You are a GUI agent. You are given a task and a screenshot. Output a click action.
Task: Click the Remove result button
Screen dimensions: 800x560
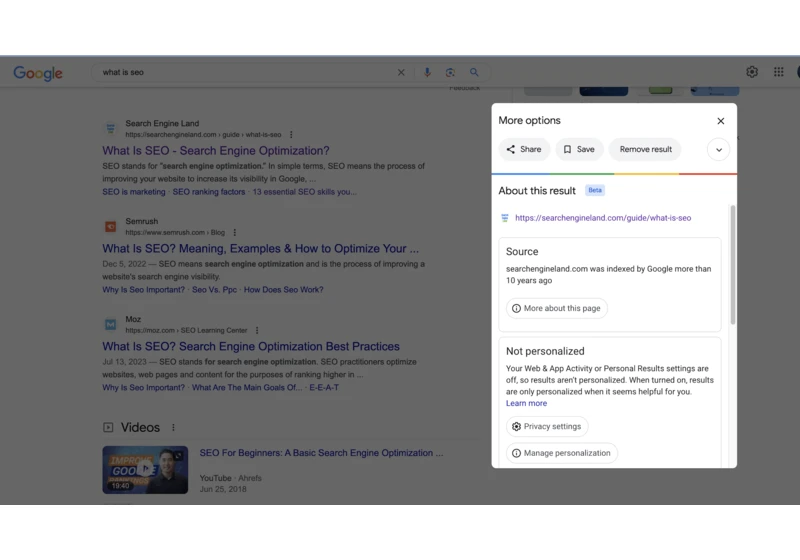coord(645,149)
